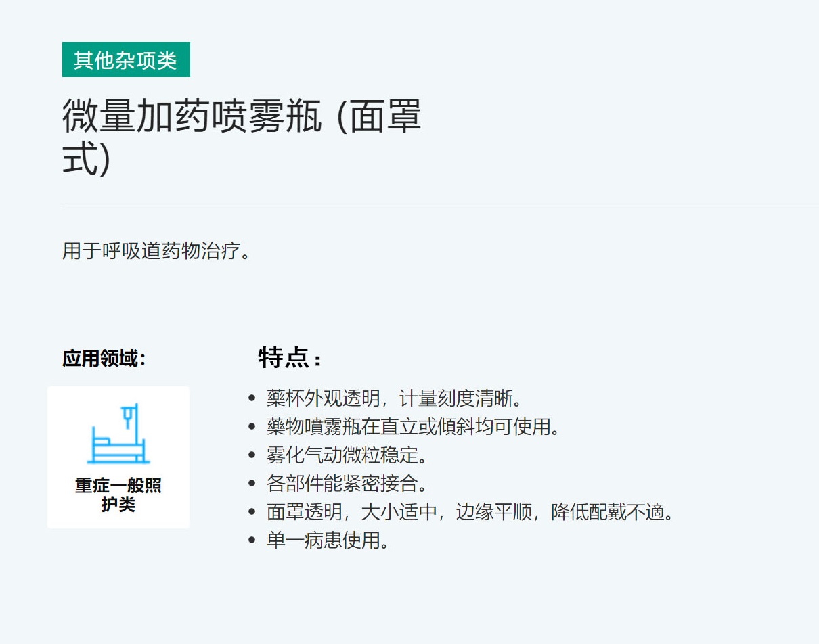The height and width of the screenshot is (644, 819).
Task: Click the bullet dot before 藥物噴霧瓶
Action: coord(252,427)
